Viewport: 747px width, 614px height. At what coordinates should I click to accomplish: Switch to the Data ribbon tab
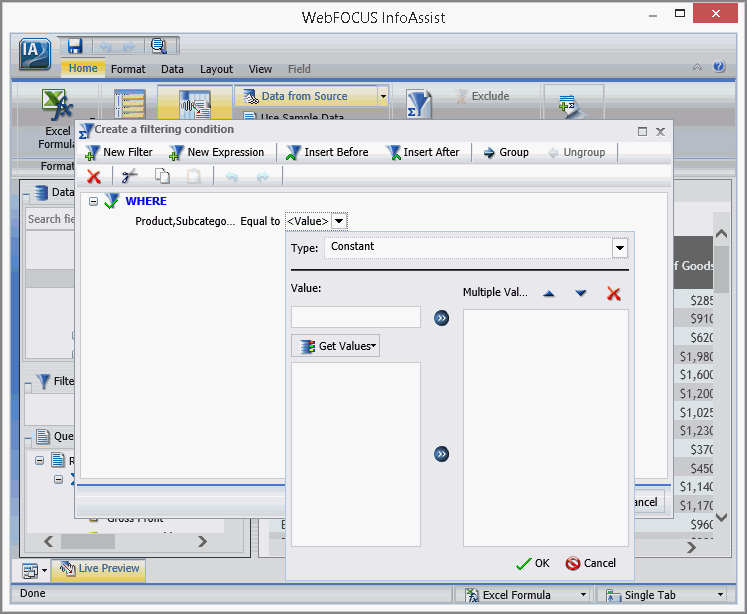(172, 69)
